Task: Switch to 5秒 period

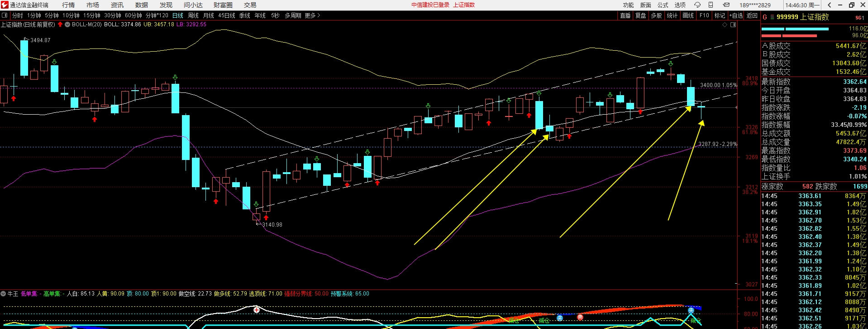Action: [275, 15]
